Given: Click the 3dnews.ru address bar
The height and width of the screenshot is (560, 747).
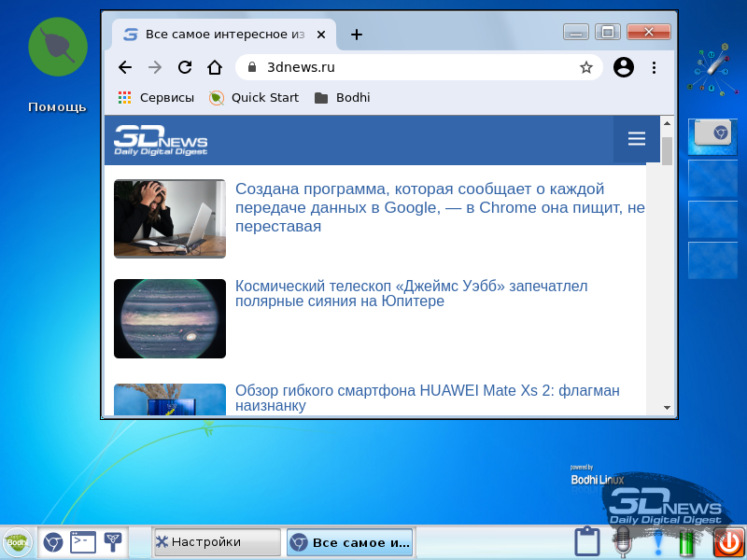Looking at the screenshot, I should point(411,67).
